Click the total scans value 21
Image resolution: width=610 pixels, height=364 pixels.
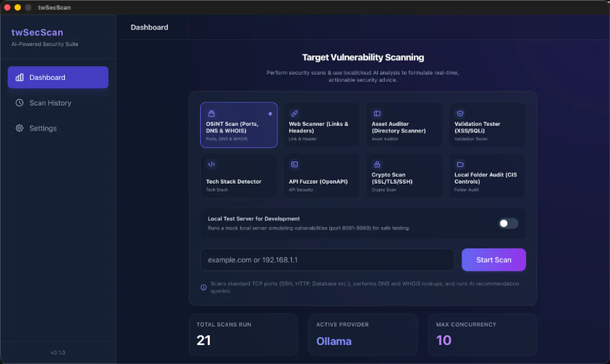point(204,340)
